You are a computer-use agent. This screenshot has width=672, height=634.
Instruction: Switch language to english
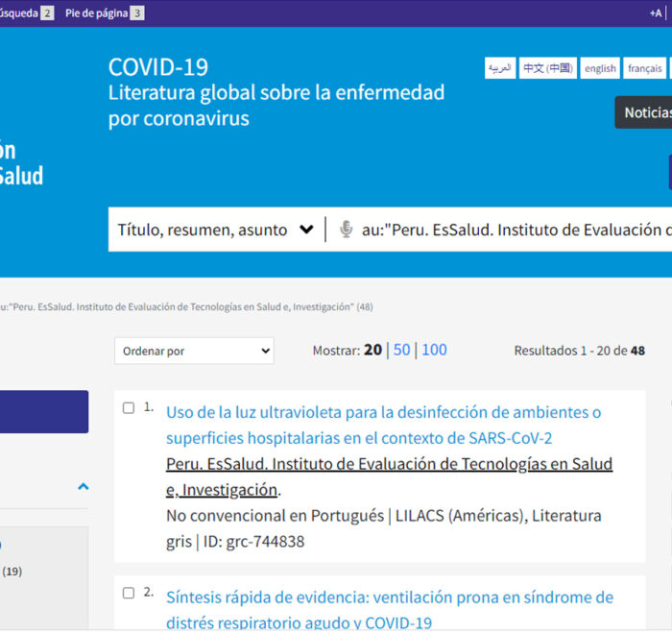[600, 68]
